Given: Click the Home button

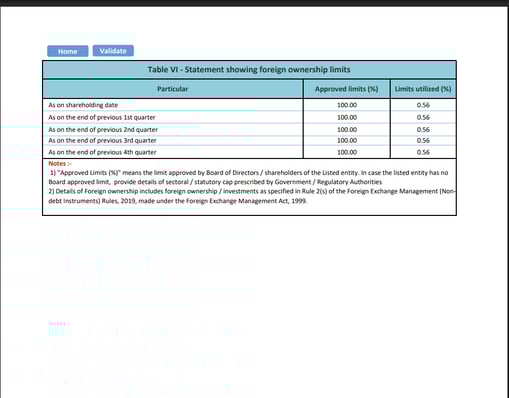Looking at the screenshot, I should 68,51.
